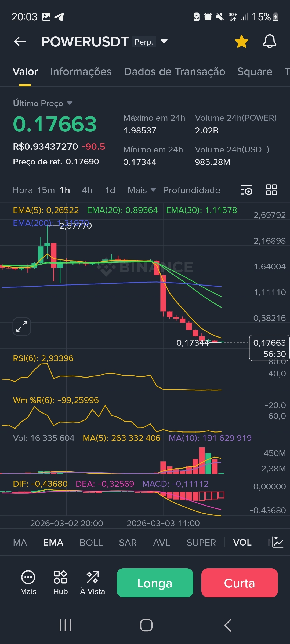
Task: Enable the SAR indicator
Action: point(128,543)
